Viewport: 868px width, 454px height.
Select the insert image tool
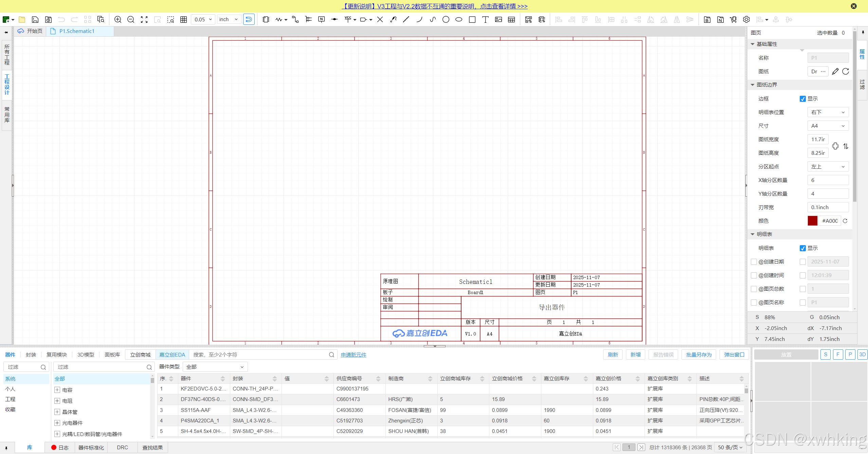pos(498,20)
